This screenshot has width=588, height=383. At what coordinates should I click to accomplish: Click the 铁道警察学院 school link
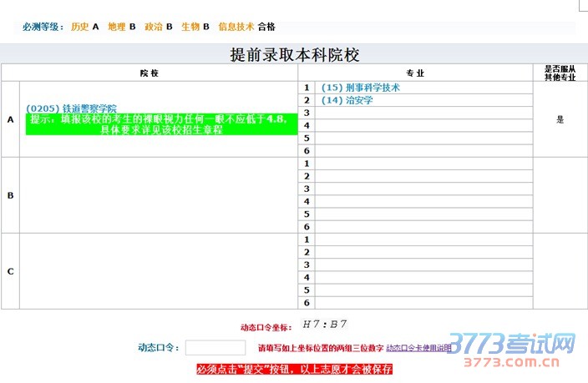tap(71, 108)
